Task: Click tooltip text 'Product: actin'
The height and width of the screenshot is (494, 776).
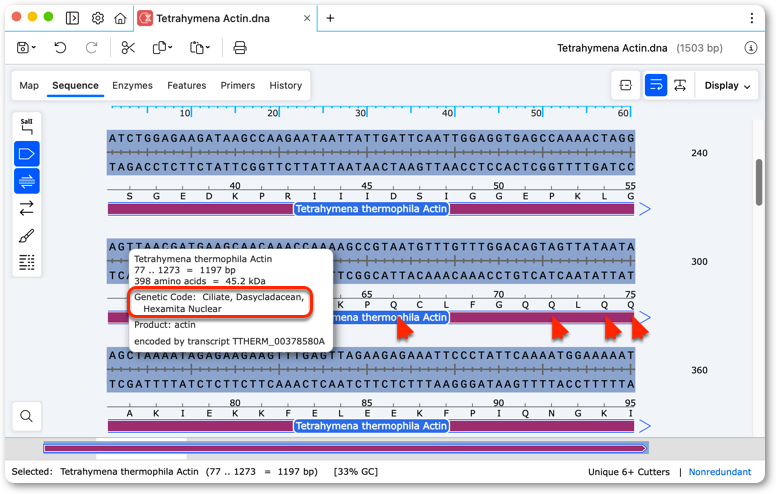Action: [165, 325]
